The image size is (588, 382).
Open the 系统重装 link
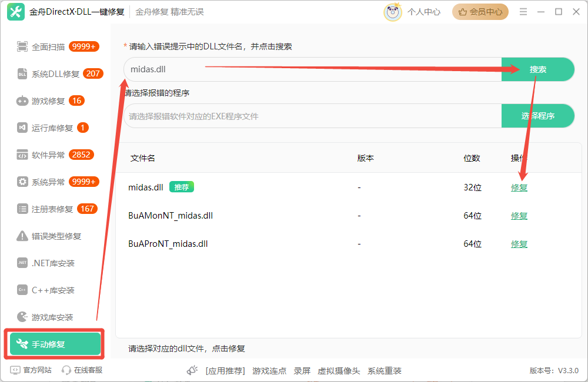pyautogui.click(x=385, y=371)
